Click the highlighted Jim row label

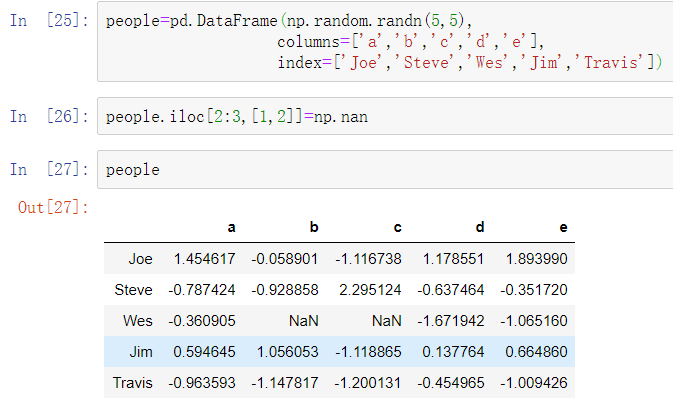pos(141,352)
